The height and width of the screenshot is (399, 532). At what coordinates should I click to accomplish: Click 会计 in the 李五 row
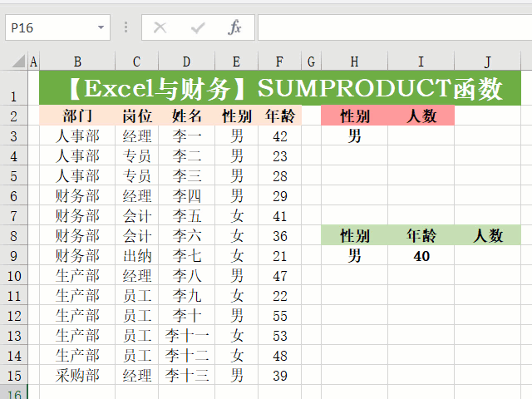136,215
